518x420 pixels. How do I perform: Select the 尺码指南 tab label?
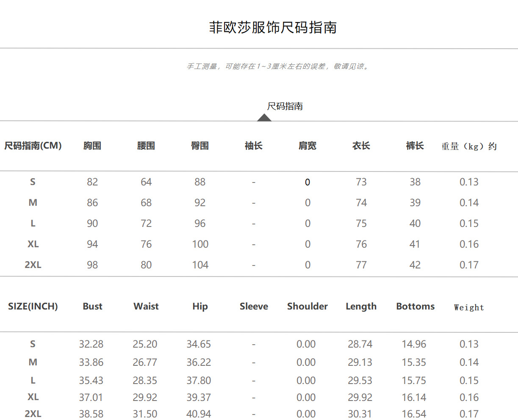pyautogui.click(x=285, y=106)
